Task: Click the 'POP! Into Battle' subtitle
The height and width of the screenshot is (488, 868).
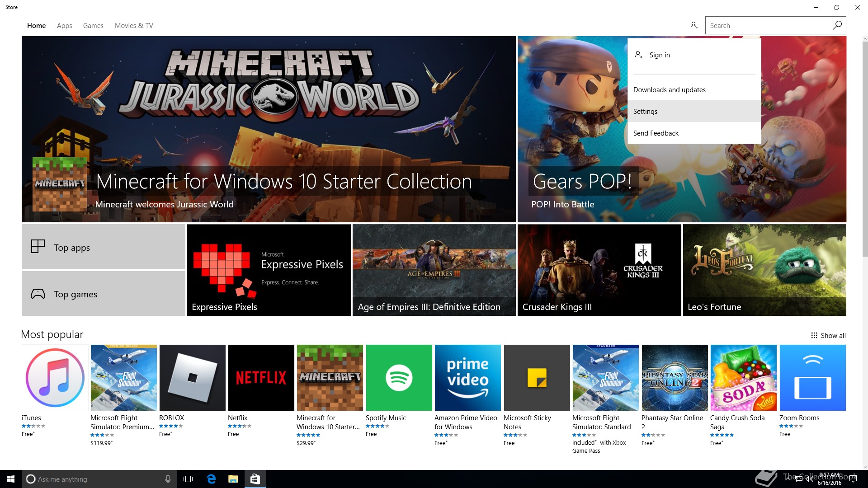Action: (x=563, y=204)
